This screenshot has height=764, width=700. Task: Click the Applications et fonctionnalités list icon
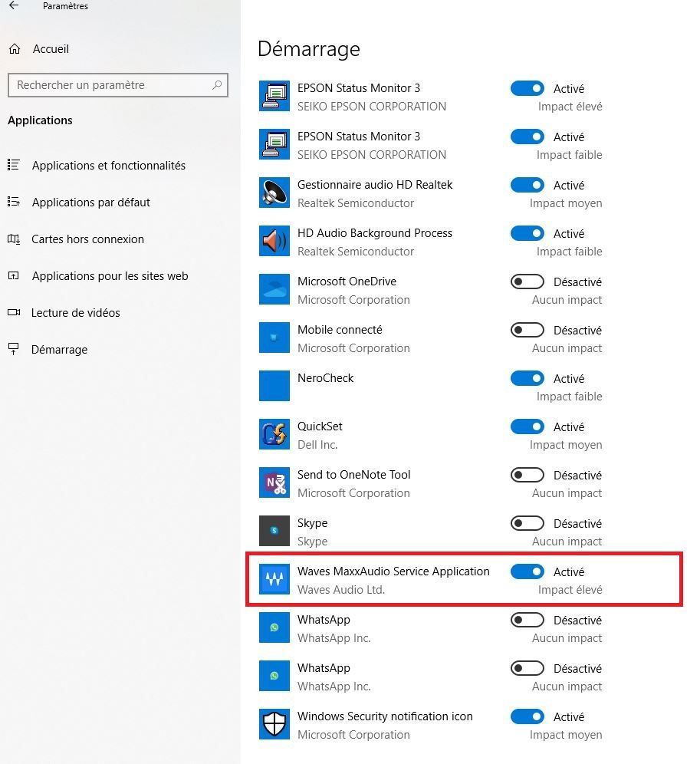(14, 165)
